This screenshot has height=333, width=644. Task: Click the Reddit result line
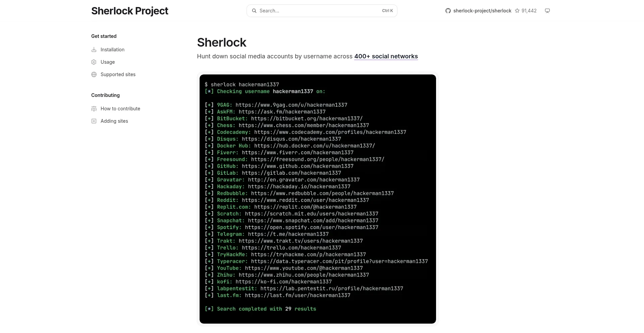click(287, 200)
